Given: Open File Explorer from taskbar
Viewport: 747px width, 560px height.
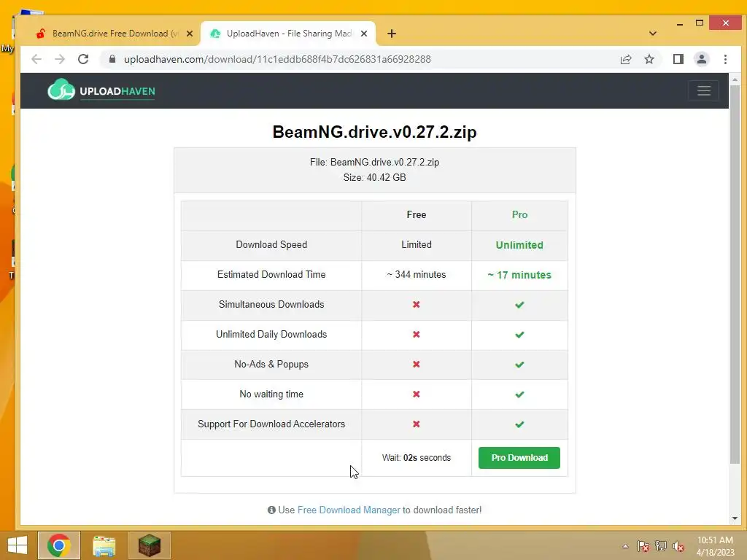Looking at the screenshot, I should point(104,545).
